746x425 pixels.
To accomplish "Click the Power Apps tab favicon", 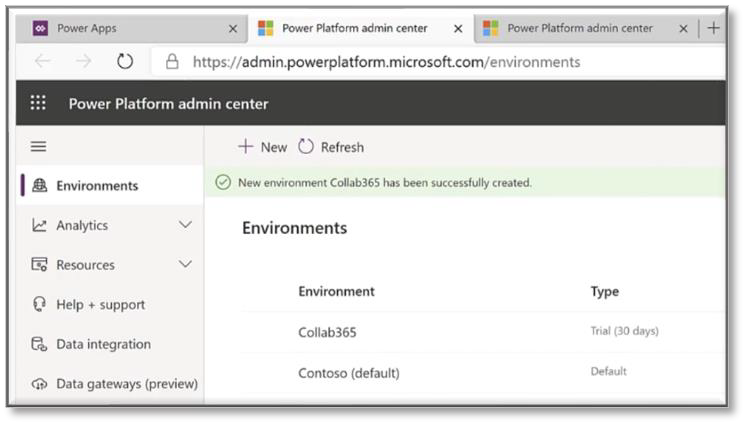I will click(40, 28).
